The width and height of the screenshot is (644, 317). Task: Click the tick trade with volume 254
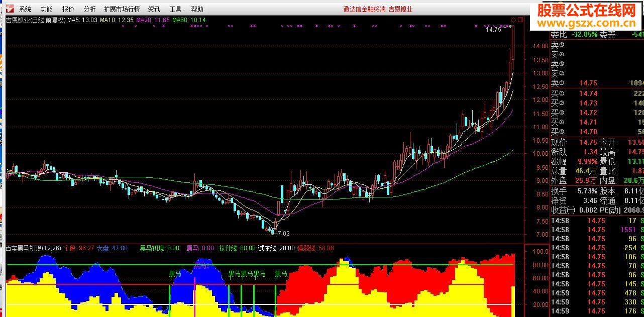[597, 248]
